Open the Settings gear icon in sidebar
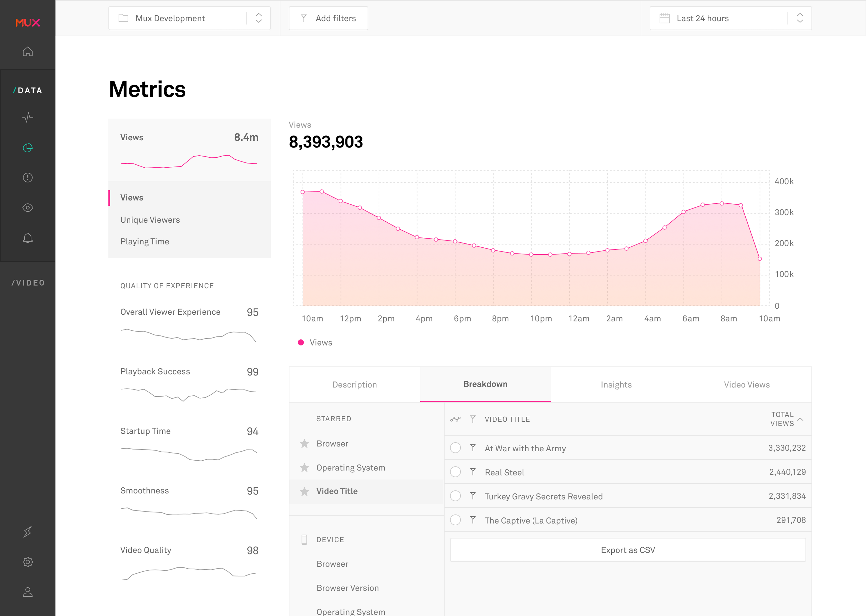This screenshot has height=616, width=866. 28,562
